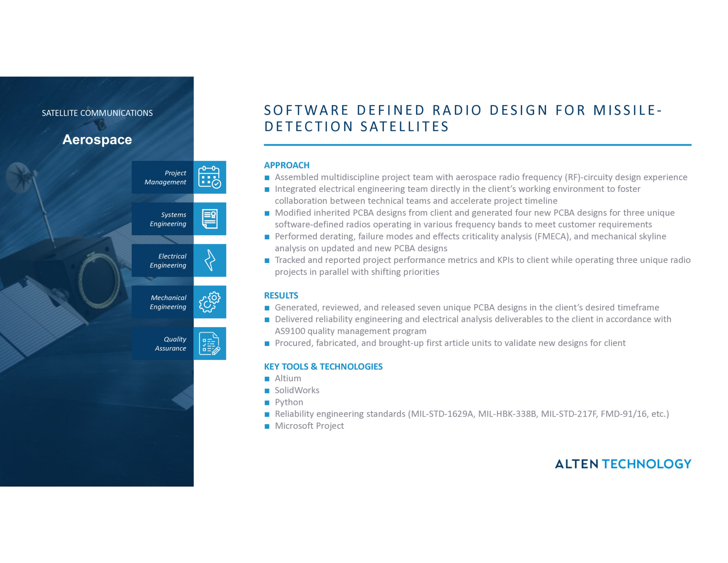Viewport: 728px width, 563px height.
Task: Click the SATELLITE COMMUNICATIONS header
Action: (x=98, y=113)
